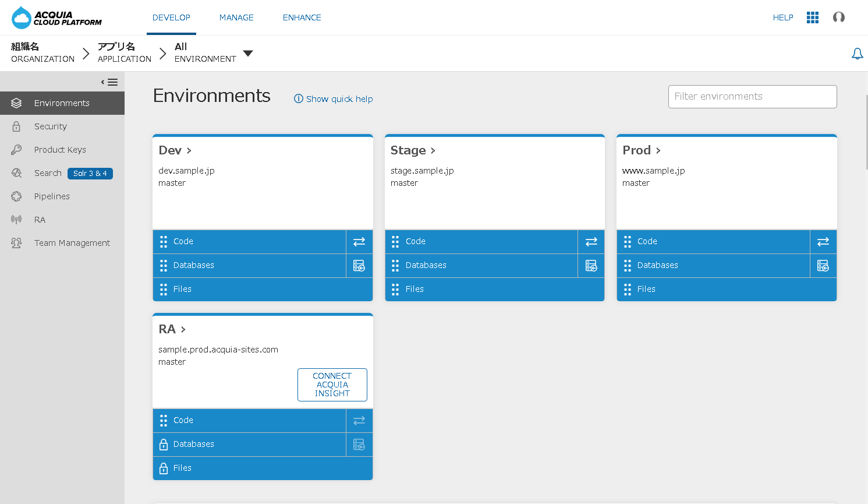The width and height of the screenshot is (868, 504).
Task: Switch to the ENHANCE tab
Action: tap(302, 17)
